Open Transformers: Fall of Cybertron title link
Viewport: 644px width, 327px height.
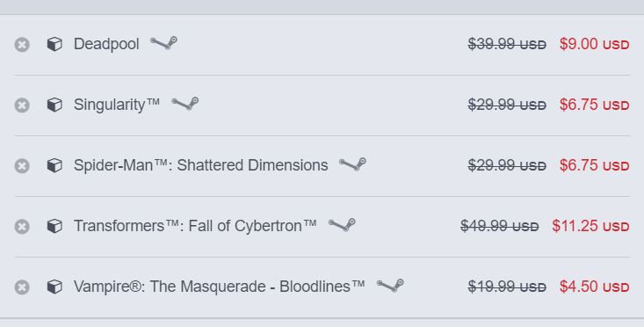[x=195, y=227]
